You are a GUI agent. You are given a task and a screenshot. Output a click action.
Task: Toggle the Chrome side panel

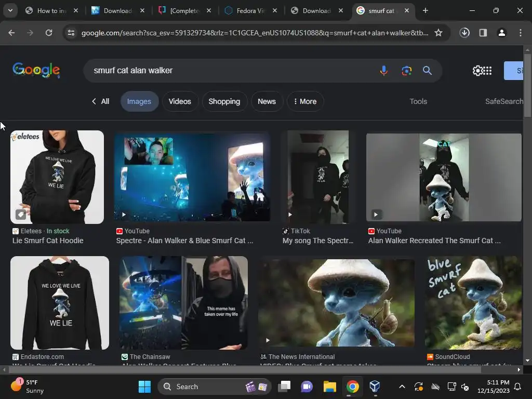483,33
